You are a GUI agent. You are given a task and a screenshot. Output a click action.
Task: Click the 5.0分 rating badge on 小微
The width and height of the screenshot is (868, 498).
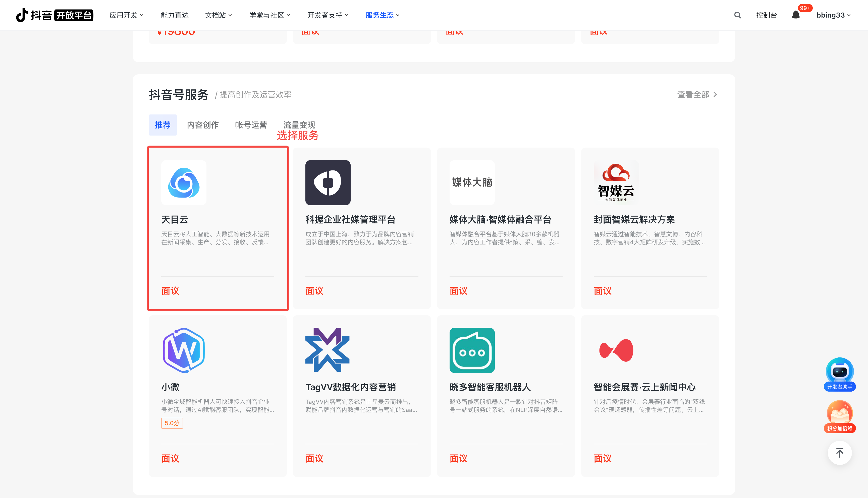click(x=172, y=423)
